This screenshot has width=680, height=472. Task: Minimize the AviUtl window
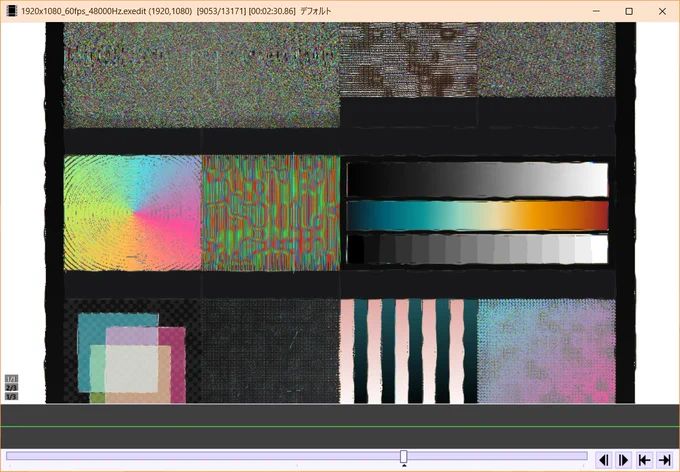coord(596,11)
